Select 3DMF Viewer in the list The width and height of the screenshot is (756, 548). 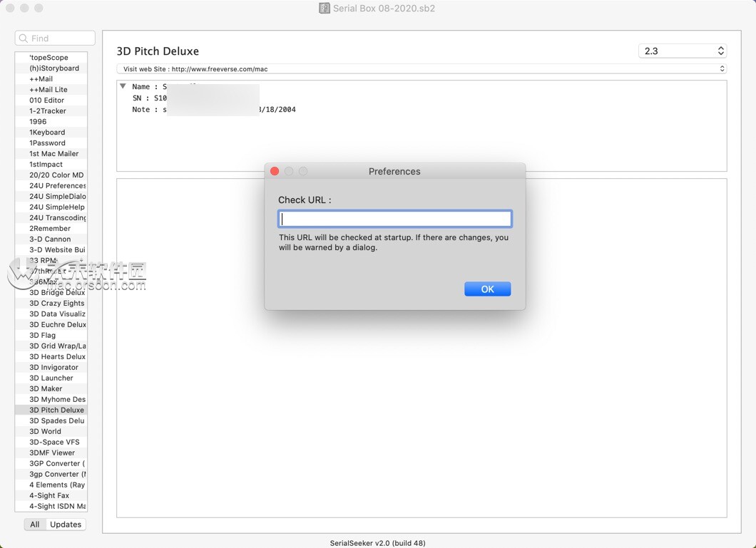51,453
